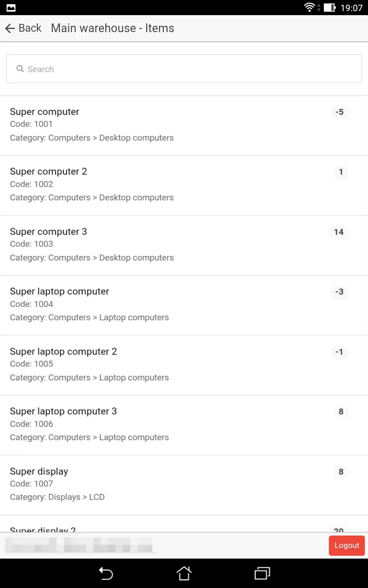Screen dimensions: 368x588
Task: Tap the Android back navigation icon
Action: tap(106, 573)
